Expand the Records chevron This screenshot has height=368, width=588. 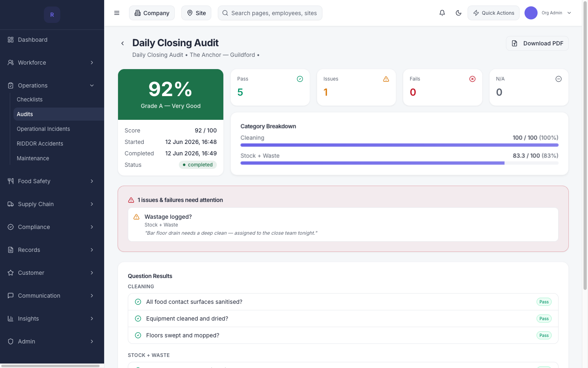[x=92, y=250]
